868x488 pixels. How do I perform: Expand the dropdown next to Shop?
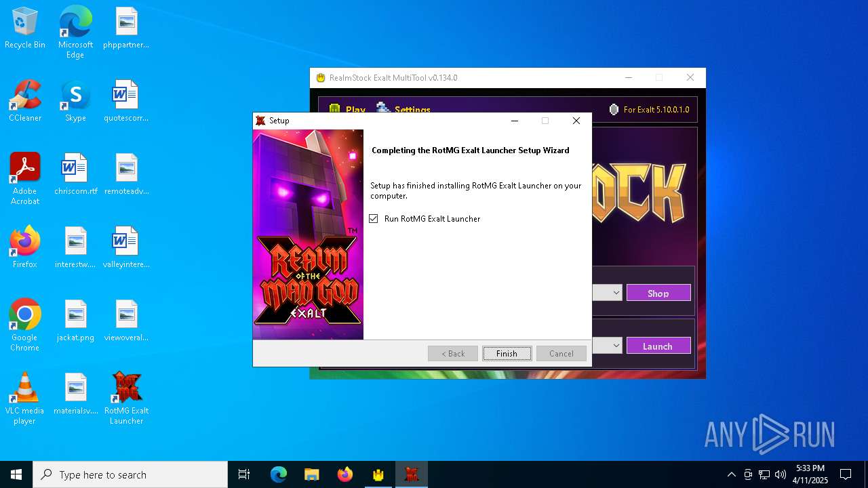[x=616, y=293]
